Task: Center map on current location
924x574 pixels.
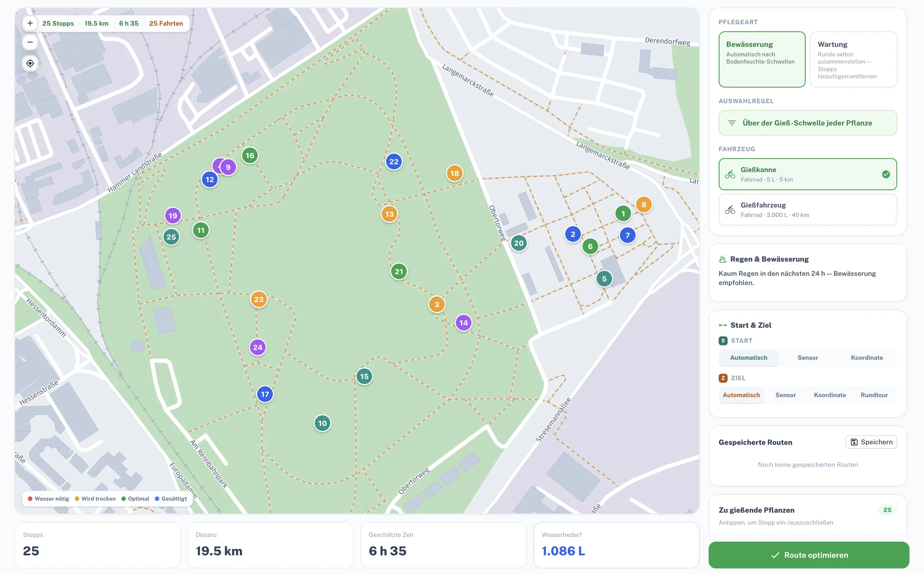Action: [x=30, y=64]
